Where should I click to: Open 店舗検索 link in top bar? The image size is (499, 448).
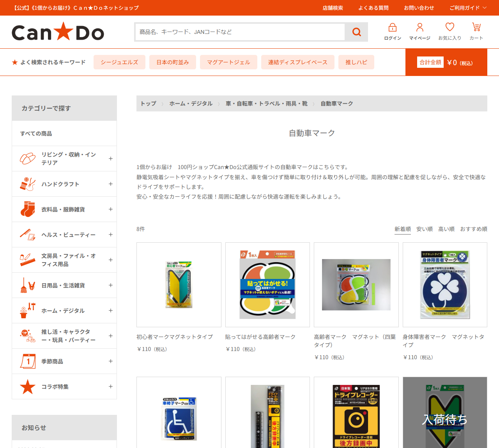(333, 8)
